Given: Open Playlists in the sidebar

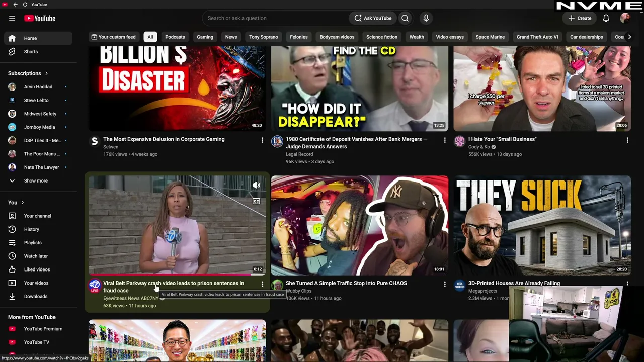Looking at the screenshot, I should 38,243.
